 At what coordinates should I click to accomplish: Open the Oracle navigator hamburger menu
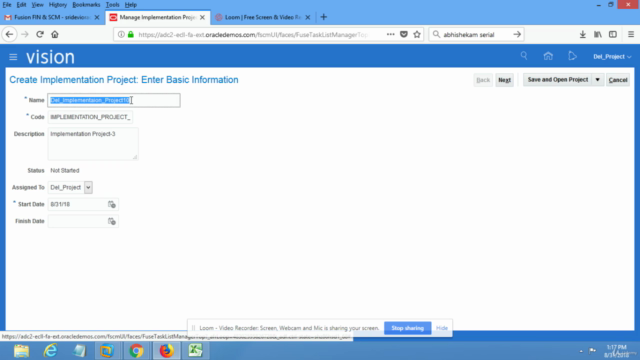13,57
